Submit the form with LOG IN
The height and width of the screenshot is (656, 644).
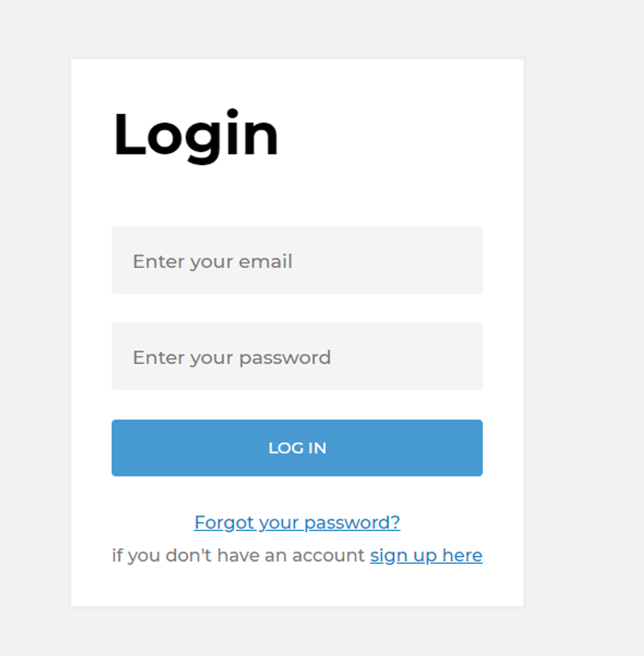(x=297, y=448)
